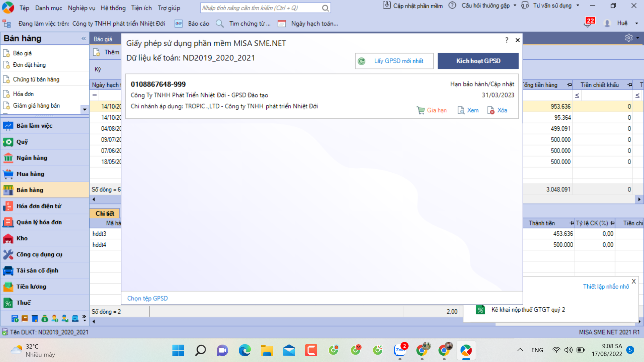The height and width of the screenshot is (362, 644).
Task: Open dropdown next to the settings gear
Action: point(638,38)
